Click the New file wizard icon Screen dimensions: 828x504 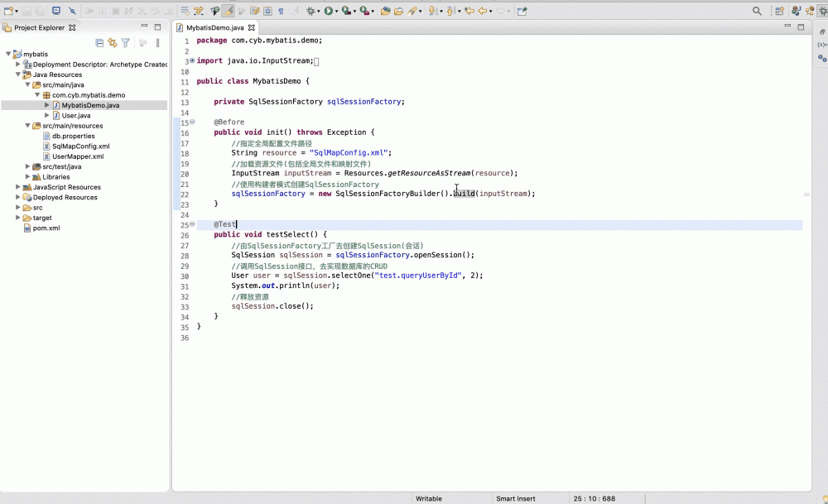tap(8, 12)
